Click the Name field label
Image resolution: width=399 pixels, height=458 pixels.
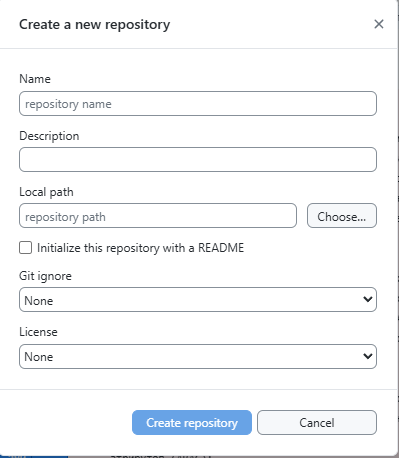pyautogui.click(x=35, y=79)
